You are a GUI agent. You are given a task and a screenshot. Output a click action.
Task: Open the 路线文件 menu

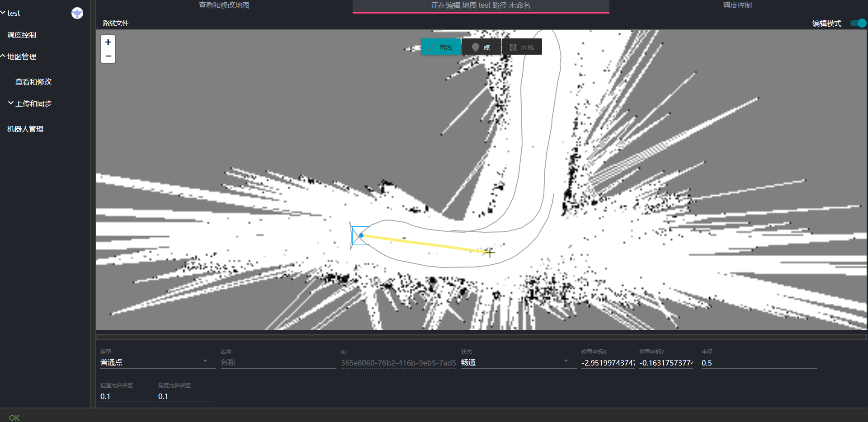tap(116, 23)
